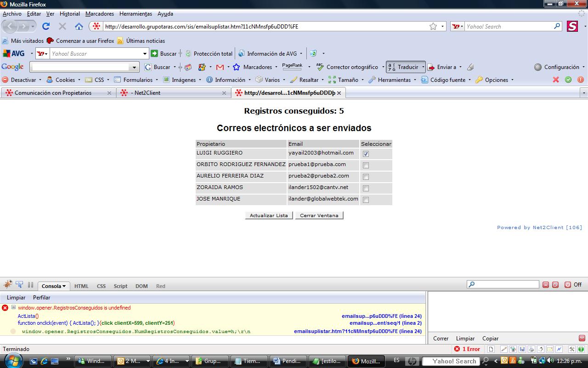The image size is (588, 368).
Task: Switch to the Comunicación con Propietarios tab
Action: [x=58, y=93]
